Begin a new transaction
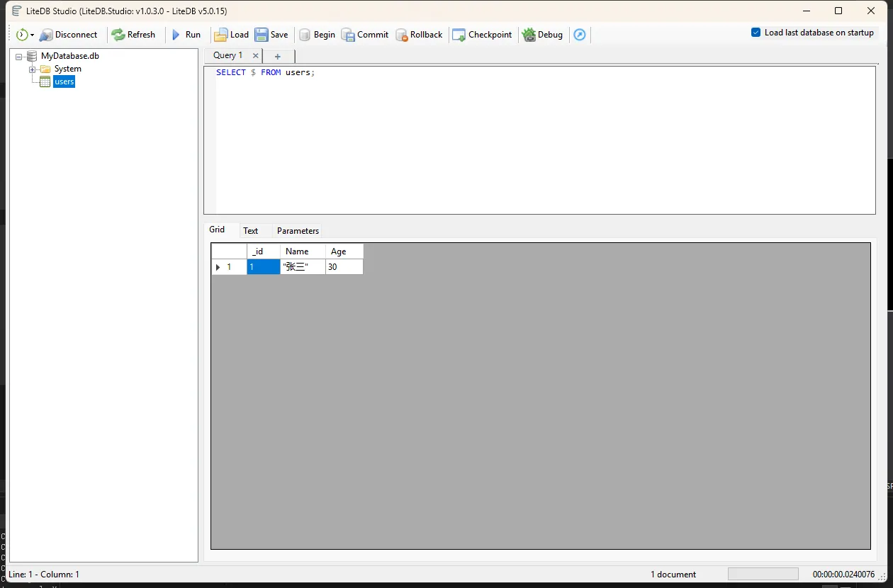The height and width of the screenshot is (588, 893). coord(317,35)
